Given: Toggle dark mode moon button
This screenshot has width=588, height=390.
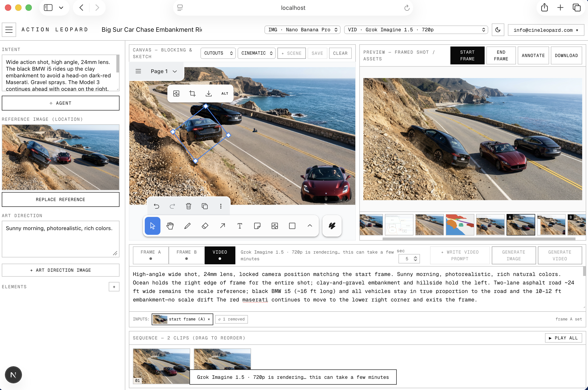Looking at the screenshot, I should pyautogui.click(x=498, y=30).
